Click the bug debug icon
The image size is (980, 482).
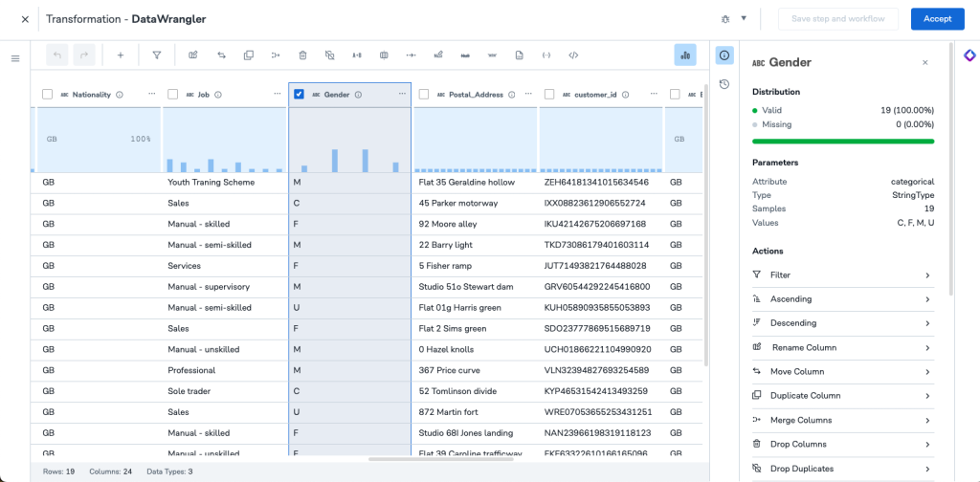pyautogui.click(x=725, y=19)
